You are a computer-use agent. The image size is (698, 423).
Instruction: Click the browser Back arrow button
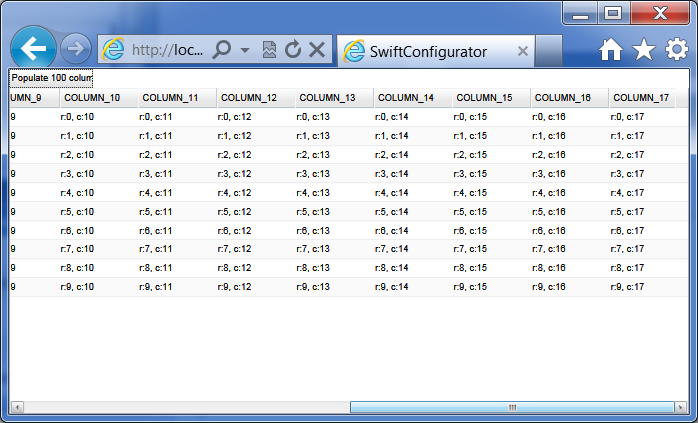34,49
